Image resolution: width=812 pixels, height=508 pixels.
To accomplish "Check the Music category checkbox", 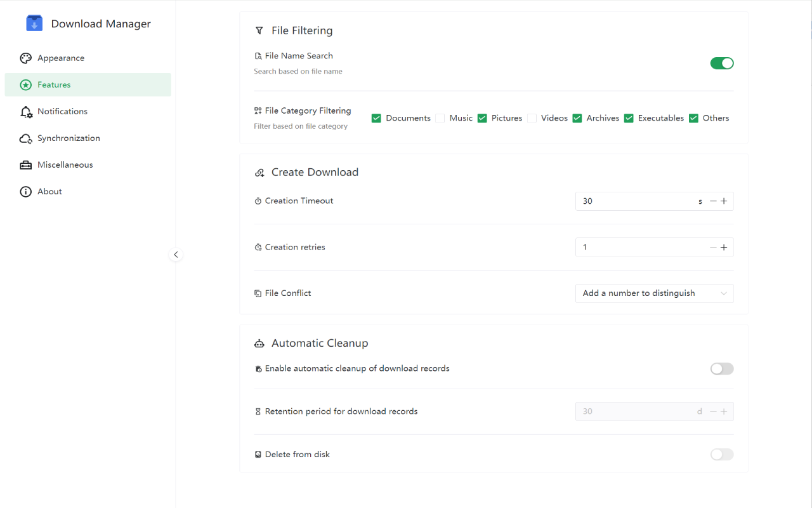I will (x=440, y=118).
